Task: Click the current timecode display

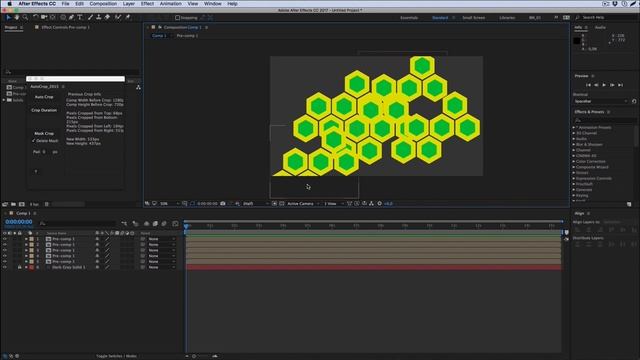Action: coord(19,222)
